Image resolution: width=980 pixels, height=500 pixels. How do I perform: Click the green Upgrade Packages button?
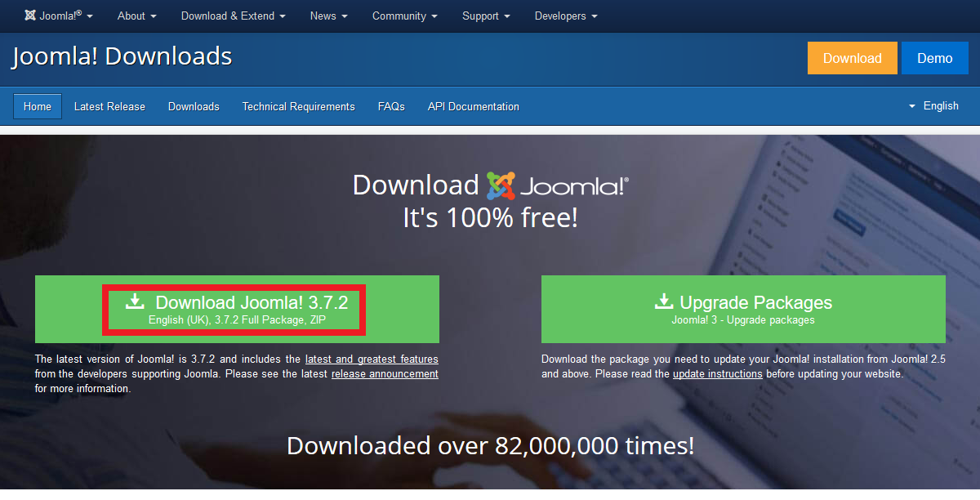point(743,309)
